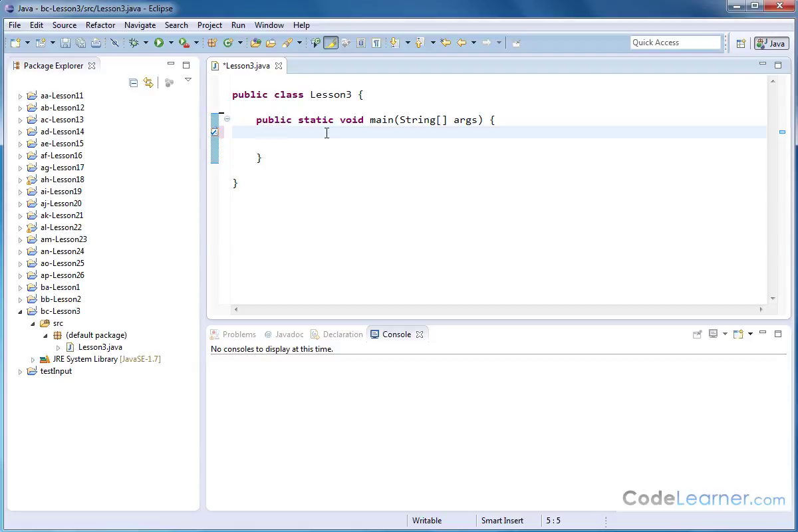This screenshot has width=798, height=532.
Task: Expand the testInput project
Action: (20, 371)
